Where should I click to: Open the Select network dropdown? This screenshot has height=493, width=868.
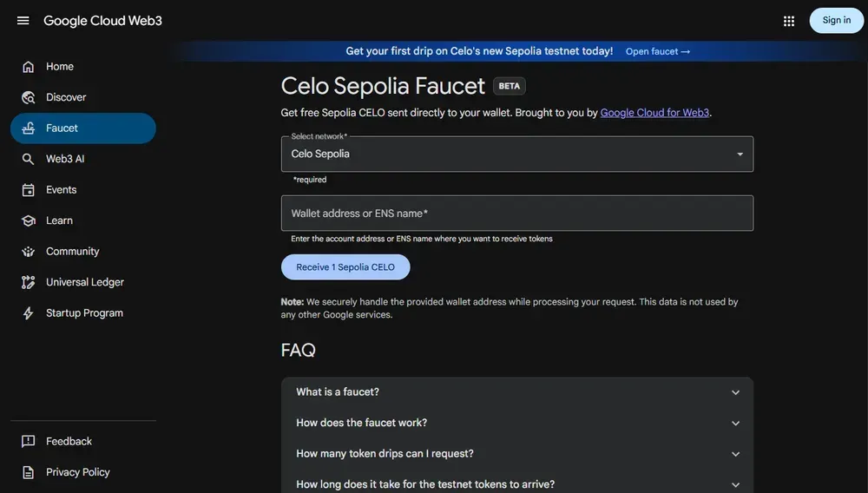coord(516,154)
